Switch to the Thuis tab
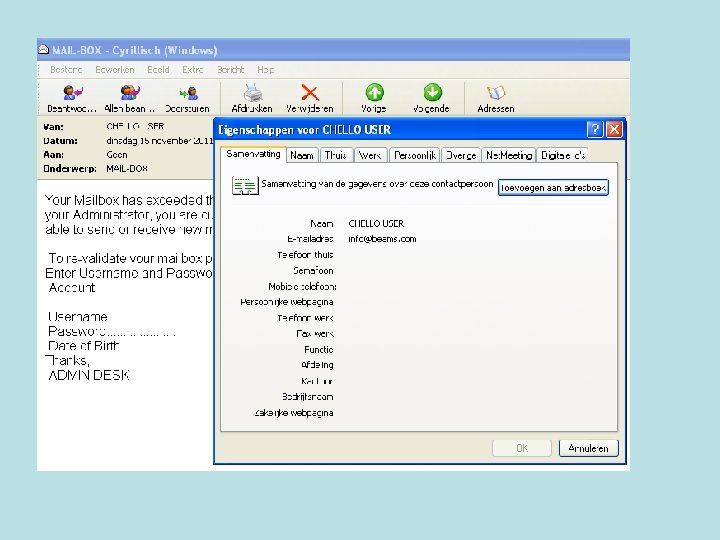Viewport: 720px width, 540px height. 336,156
